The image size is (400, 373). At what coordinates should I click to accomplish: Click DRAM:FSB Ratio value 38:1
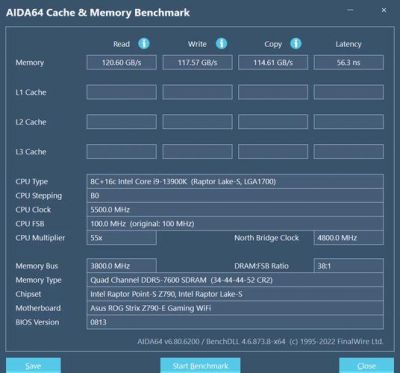click(349, 266)
